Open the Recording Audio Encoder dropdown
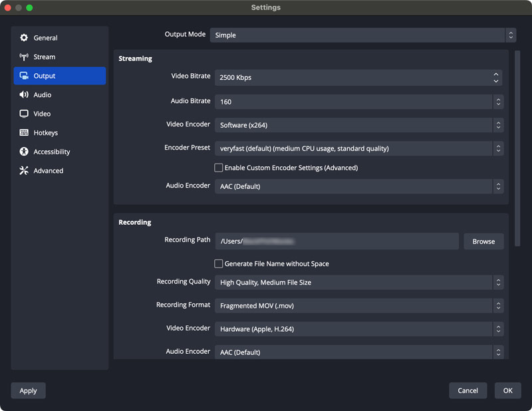This screenshot has height=411, width=532. coord(359,352)
